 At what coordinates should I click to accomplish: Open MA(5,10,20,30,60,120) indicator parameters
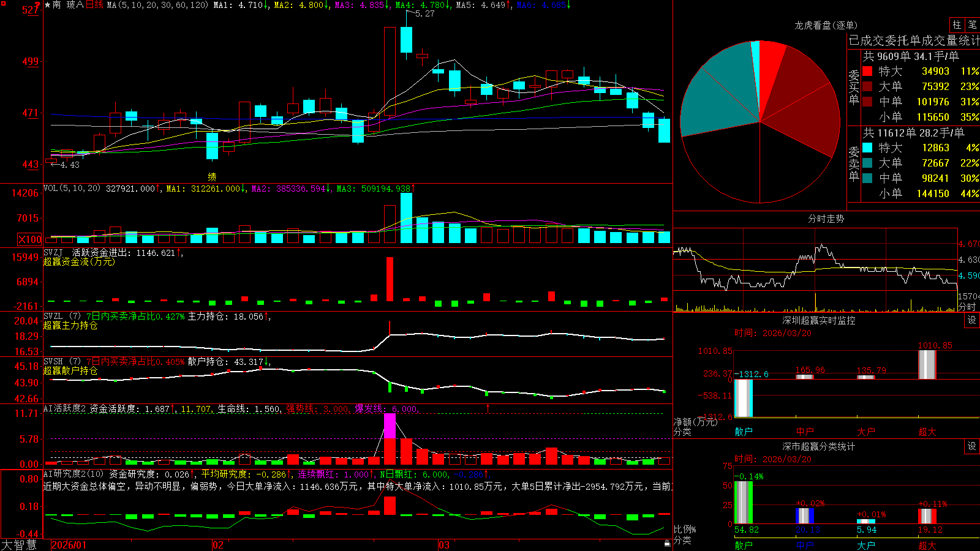click(157, 5)
